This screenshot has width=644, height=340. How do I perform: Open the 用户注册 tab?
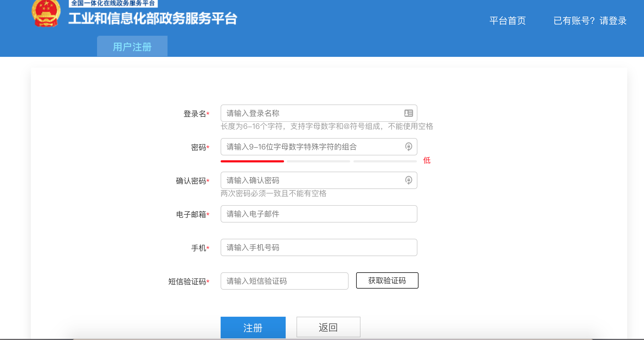click(132, 46)
